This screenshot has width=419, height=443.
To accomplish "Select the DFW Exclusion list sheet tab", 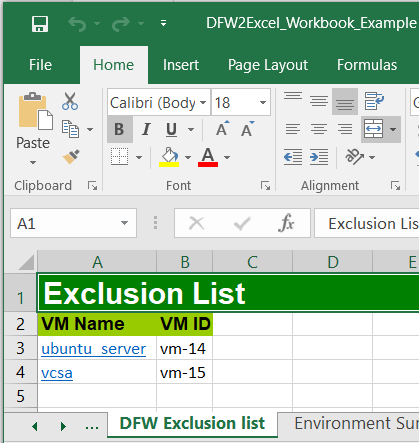I will pos(192,423).
